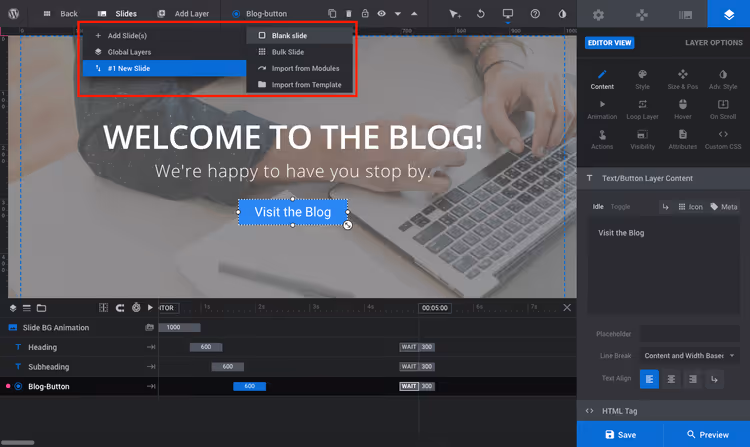750x447 pixels.
Task: Set text align left
Action: point(649,379)
